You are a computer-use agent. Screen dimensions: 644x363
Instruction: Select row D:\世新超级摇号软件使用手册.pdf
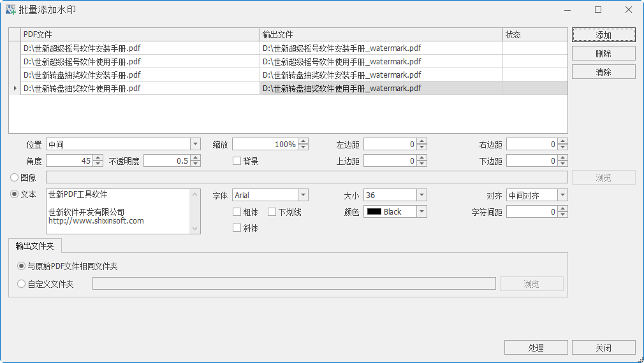coord(140,62)
